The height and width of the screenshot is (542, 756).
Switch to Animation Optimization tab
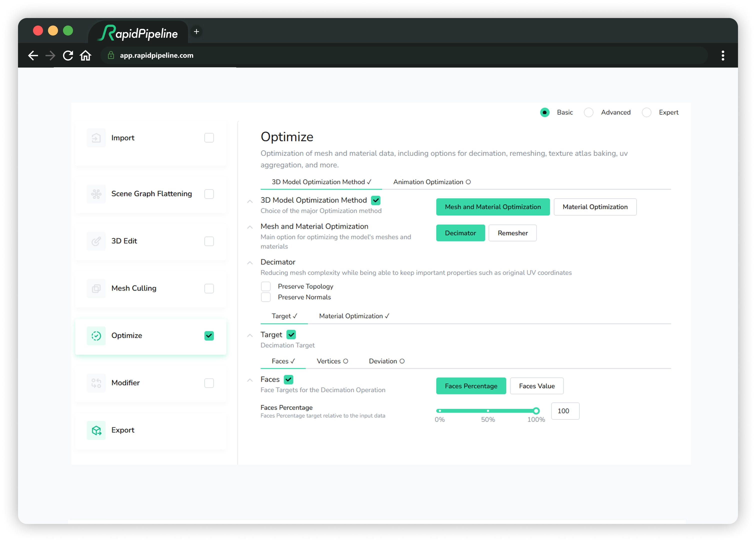pyautogui.click(x=432, y=182)
